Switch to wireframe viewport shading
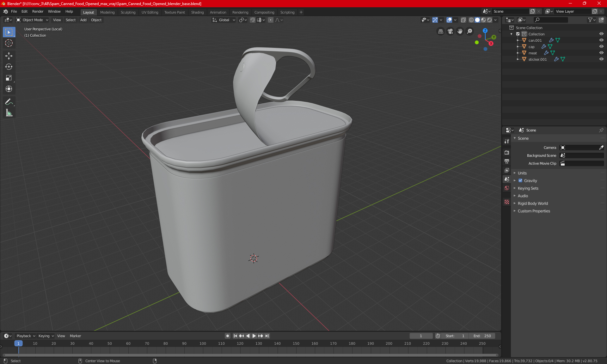 click(x=471, y=20)
